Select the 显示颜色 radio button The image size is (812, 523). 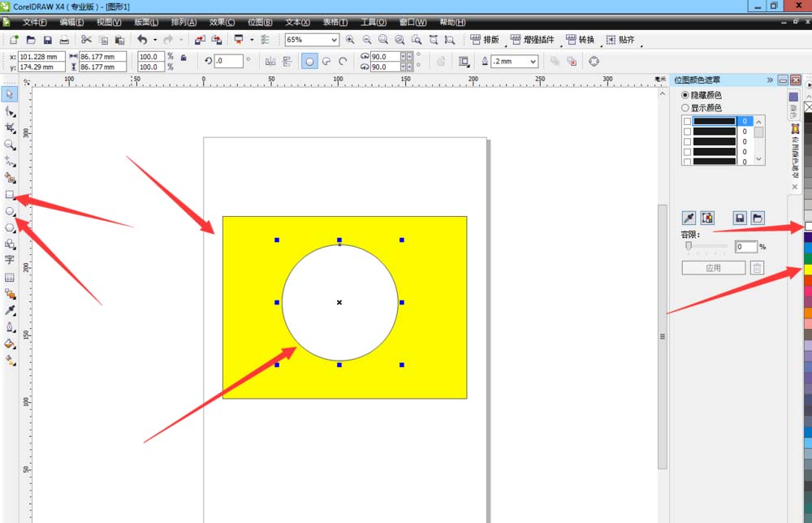(685, 107)
